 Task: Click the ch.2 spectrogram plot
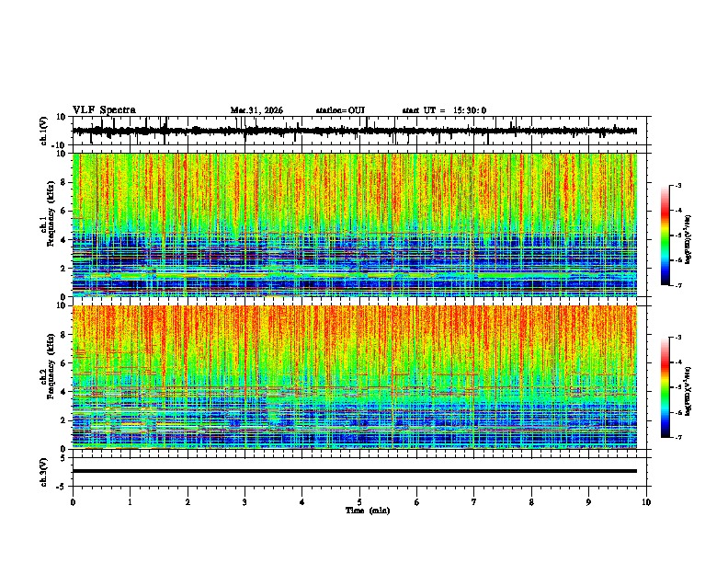pos(355,377)
